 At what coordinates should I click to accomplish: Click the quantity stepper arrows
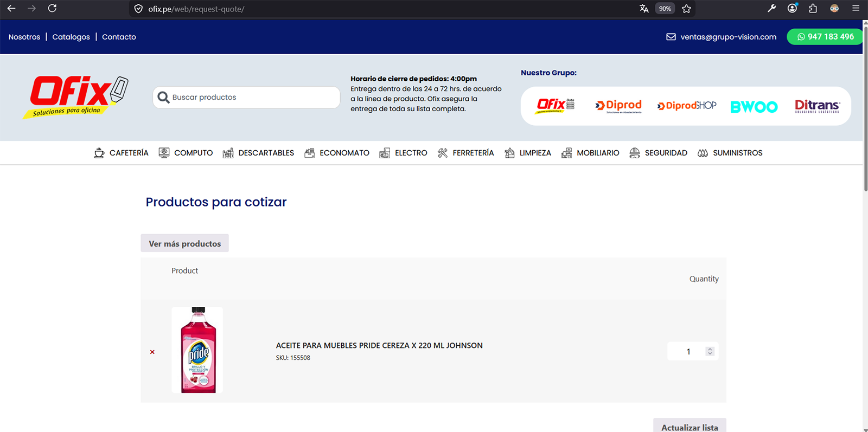click(x=710, y=352)
